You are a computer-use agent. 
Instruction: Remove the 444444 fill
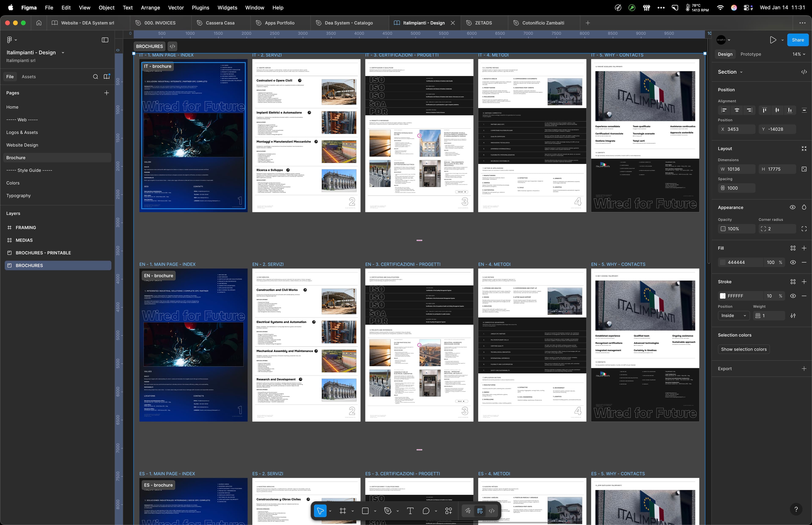tap(804, 262)
